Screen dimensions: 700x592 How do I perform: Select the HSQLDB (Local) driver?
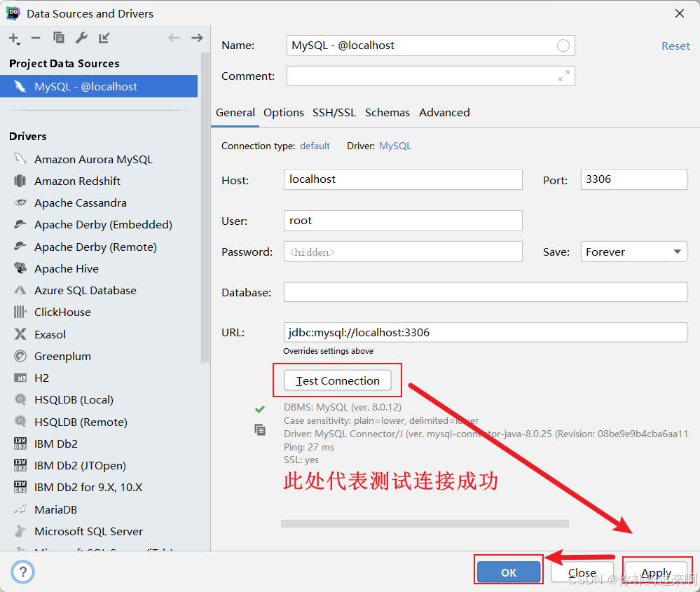[x=74, y=399]
